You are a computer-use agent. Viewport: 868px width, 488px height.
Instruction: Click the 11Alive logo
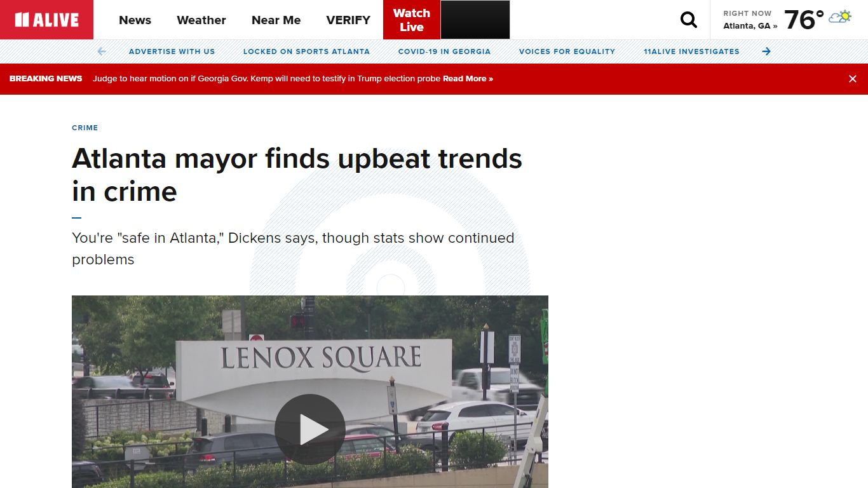[x=46, y=20]
